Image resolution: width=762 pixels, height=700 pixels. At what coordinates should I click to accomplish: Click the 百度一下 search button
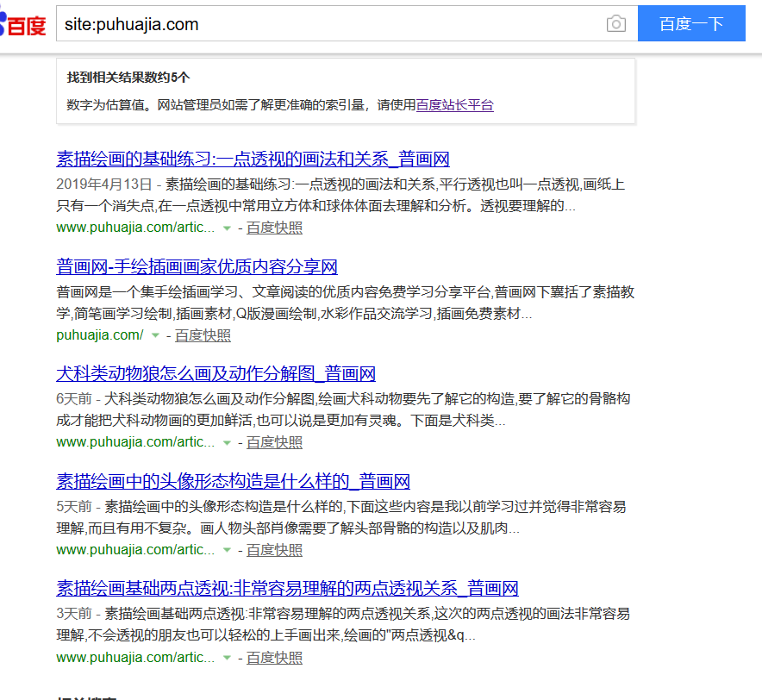coord(691,23)
